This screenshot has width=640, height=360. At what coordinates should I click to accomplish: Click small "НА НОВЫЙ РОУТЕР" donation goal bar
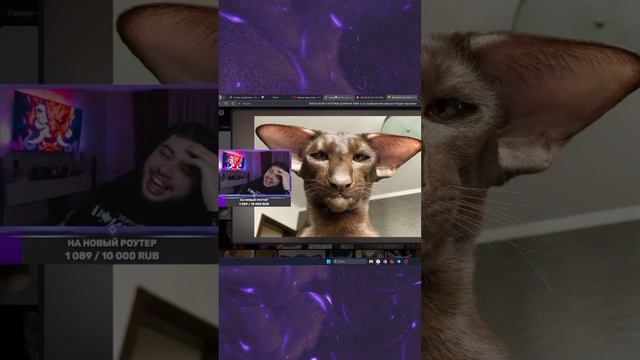coord(255,202)
